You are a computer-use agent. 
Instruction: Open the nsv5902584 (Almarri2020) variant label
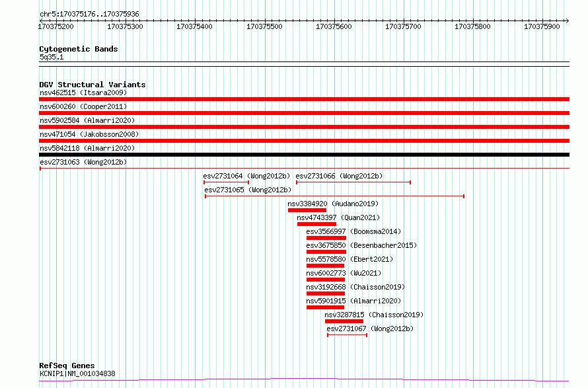pyautogui.click(x=87, y=120)
